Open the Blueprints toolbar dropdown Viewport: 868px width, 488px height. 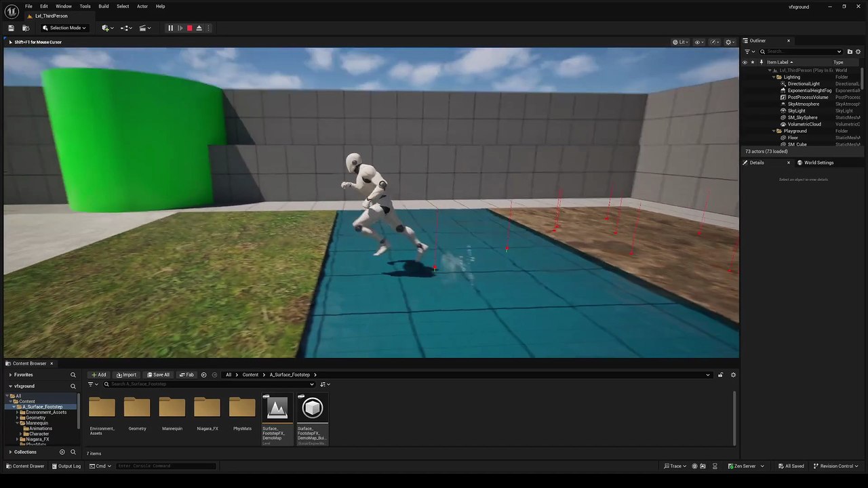(x=126, y=28)
